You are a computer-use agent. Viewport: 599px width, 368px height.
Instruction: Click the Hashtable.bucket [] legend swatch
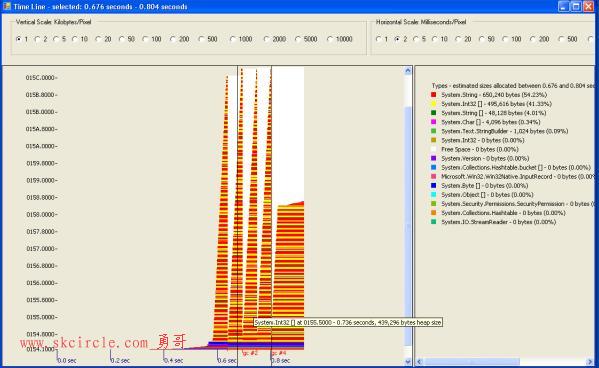click(434, 167)
